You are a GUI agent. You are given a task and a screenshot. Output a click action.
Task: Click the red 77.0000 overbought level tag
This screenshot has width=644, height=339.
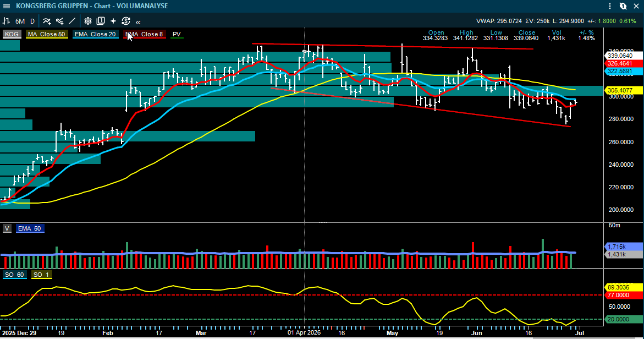(x=623, y=295)
